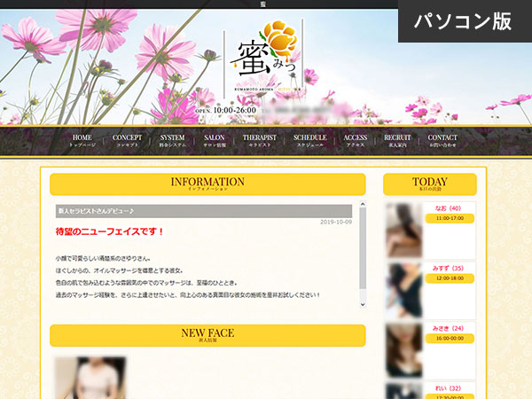Open みすず (25) therapist photo
This screenshot has height=399, width=532.
[x=404, y=289]
